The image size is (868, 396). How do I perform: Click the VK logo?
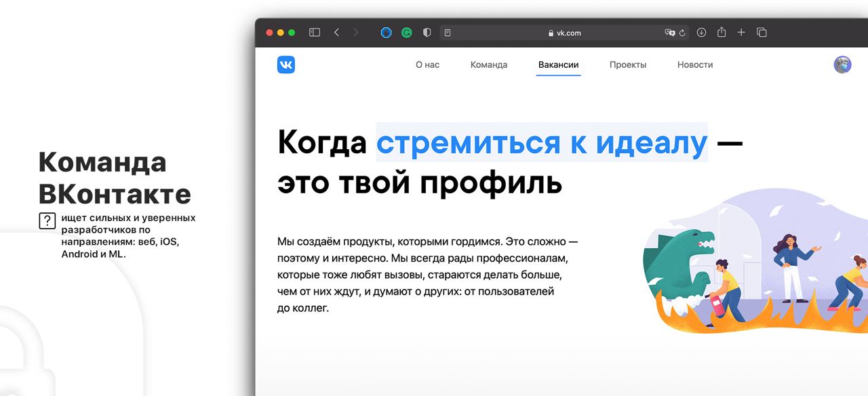coord(286,65)
